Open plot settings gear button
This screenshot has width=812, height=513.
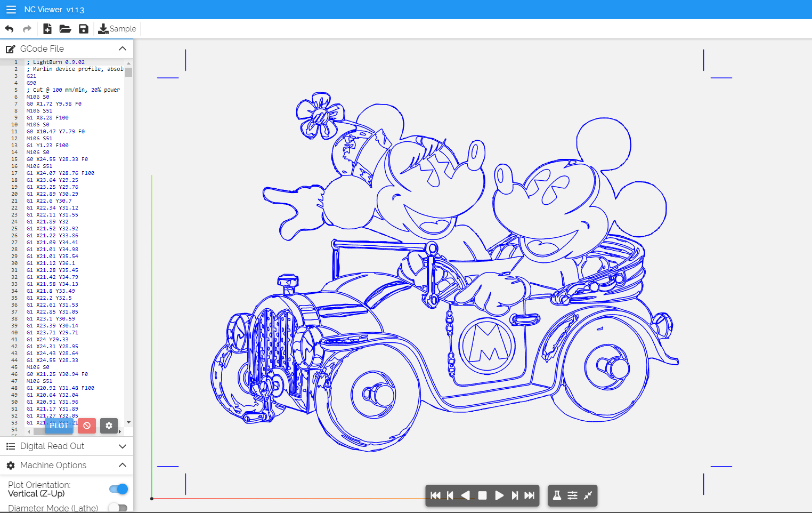click(x=109, y=426)
